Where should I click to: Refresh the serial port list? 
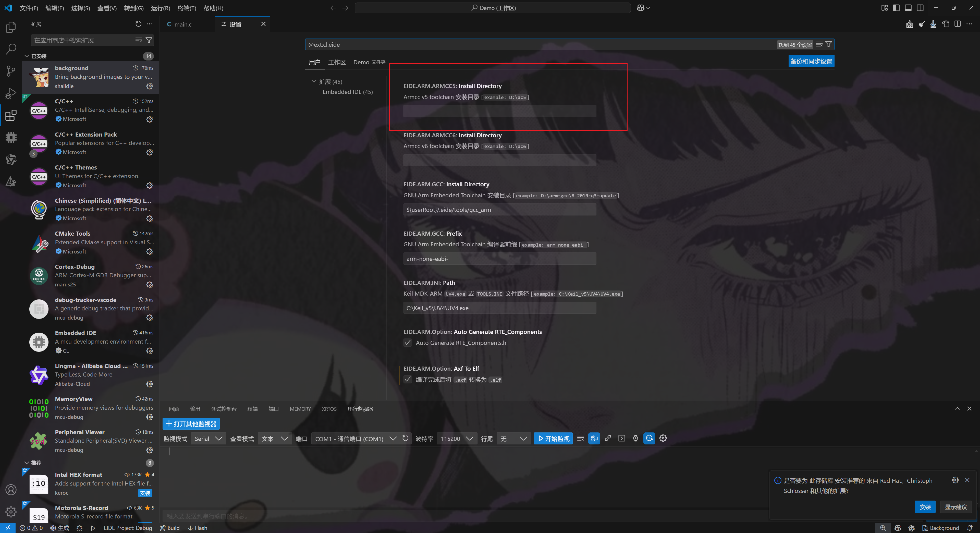click(x=406, y=438)
